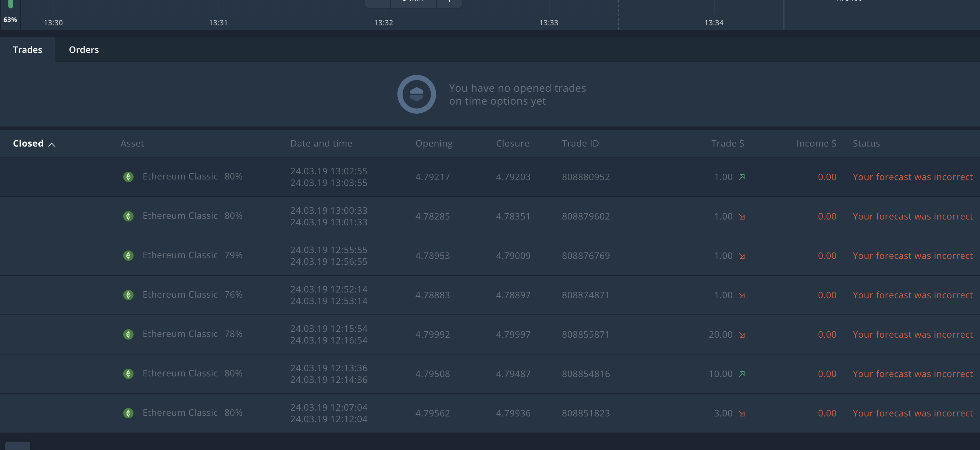Select the Trades tab
The image size is (980, 450).
click(x=27, y=49)
